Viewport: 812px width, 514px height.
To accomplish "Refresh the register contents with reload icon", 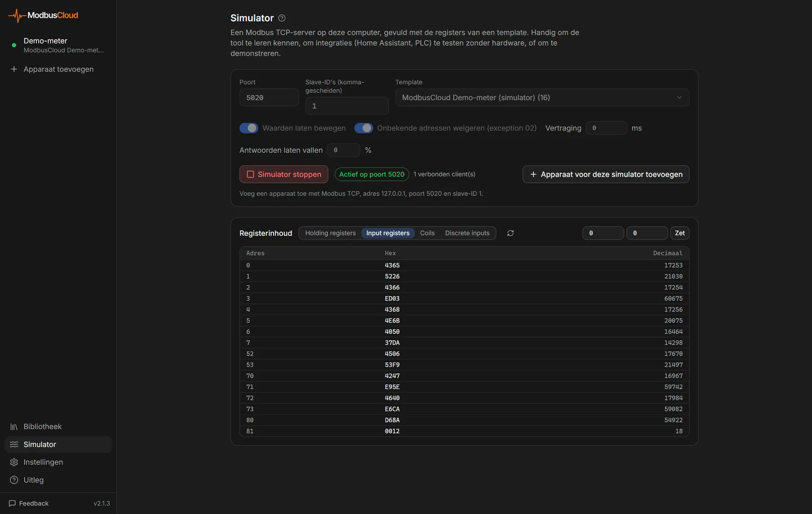I will pos(511,233).
